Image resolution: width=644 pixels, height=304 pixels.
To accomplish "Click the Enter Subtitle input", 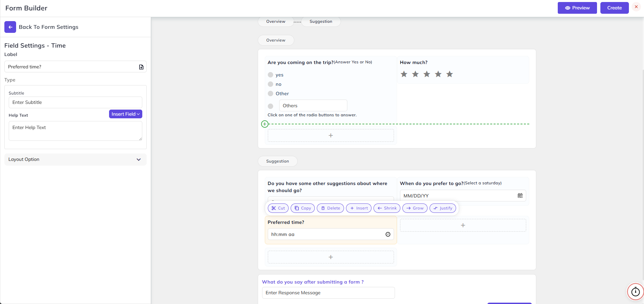I will (76, 103).
